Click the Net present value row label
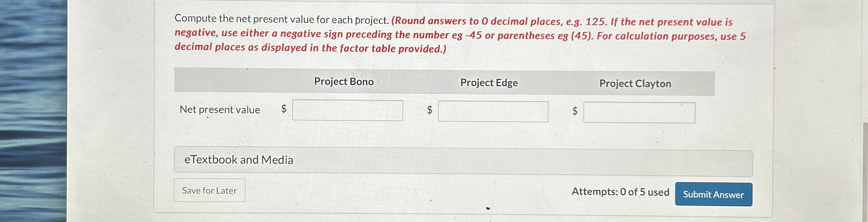The height and width of the screenshot is (222, 868). pyautogui.click(x=220, y=110)
